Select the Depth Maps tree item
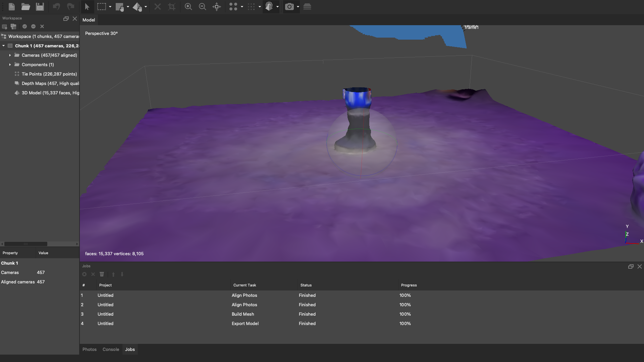Viewport: 644px width, 362px height. (50, 83)
